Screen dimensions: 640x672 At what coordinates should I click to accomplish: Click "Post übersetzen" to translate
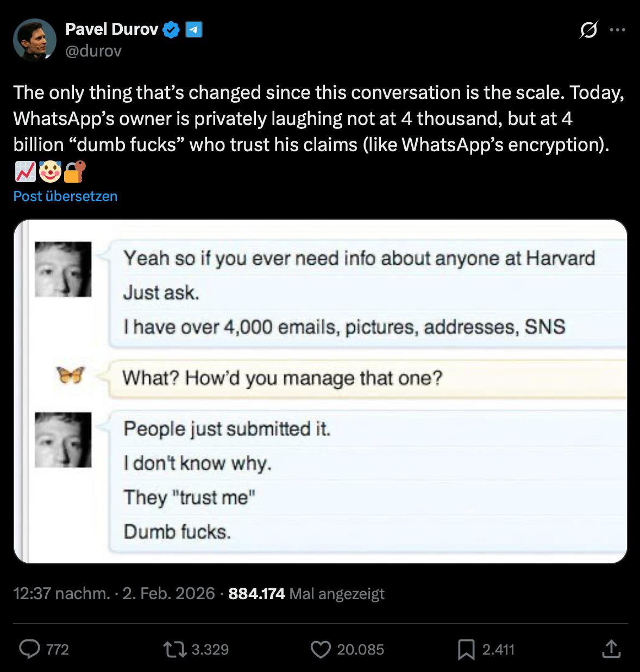coord(65,196)
